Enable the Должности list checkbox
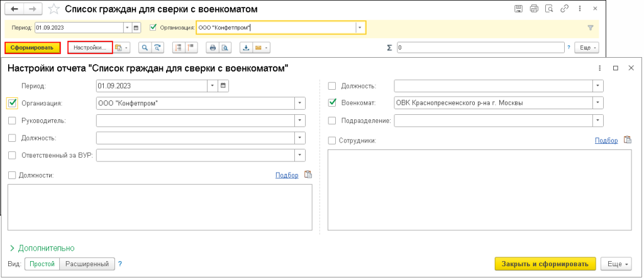644x280 pixels. 12,175
